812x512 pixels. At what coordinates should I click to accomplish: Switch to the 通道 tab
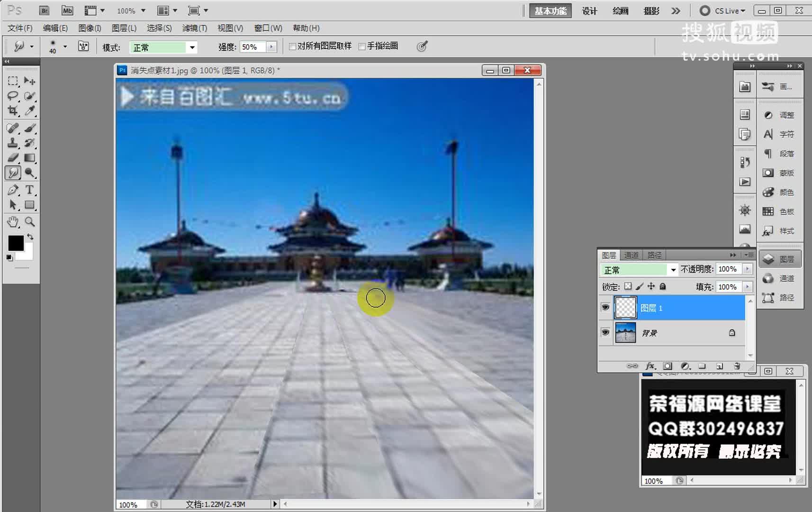click(631, 255)
